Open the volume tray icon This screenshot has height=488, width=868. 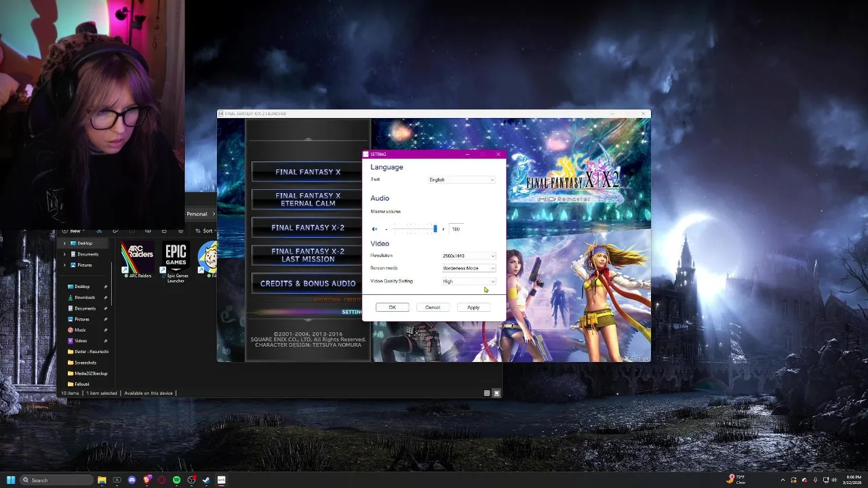click(x=834, y=480)
